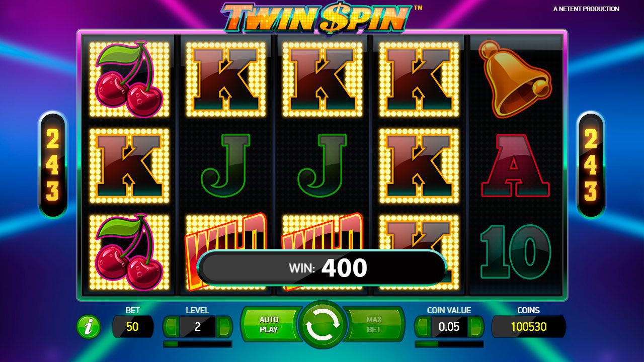Click the teal 10 symbol on the fifth reel

pyautogui.click(x=515, y=251)
